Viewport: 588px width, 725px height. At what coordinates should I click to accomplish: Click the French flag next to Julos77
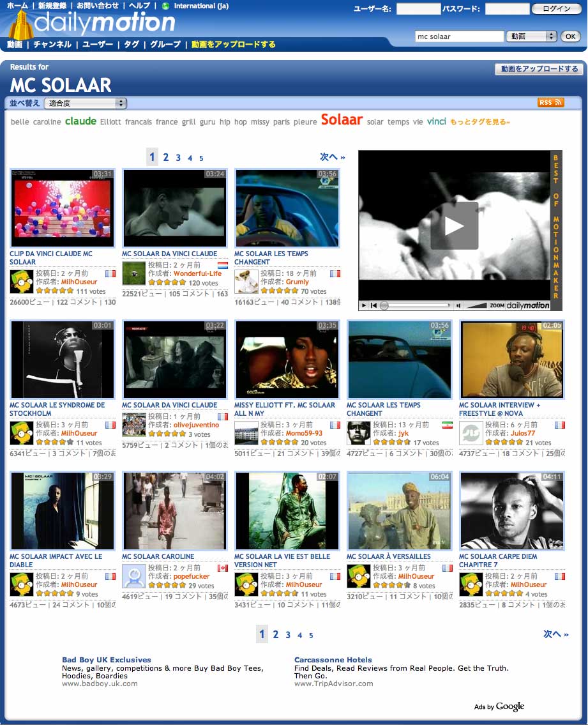tap(560, 424)
